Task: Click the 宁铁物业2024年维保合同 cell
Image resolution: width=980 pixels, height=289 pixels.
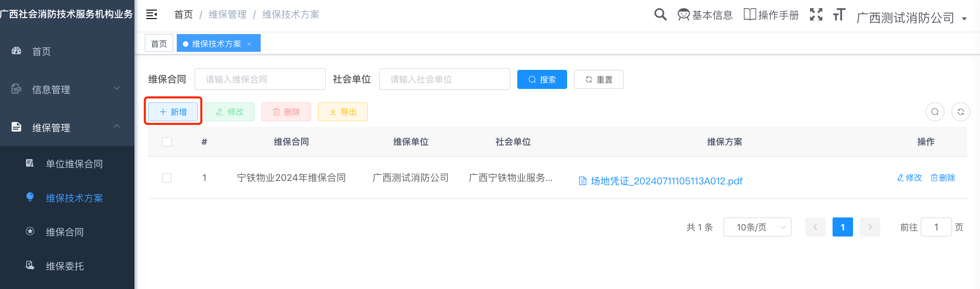Action: [291, 178]
